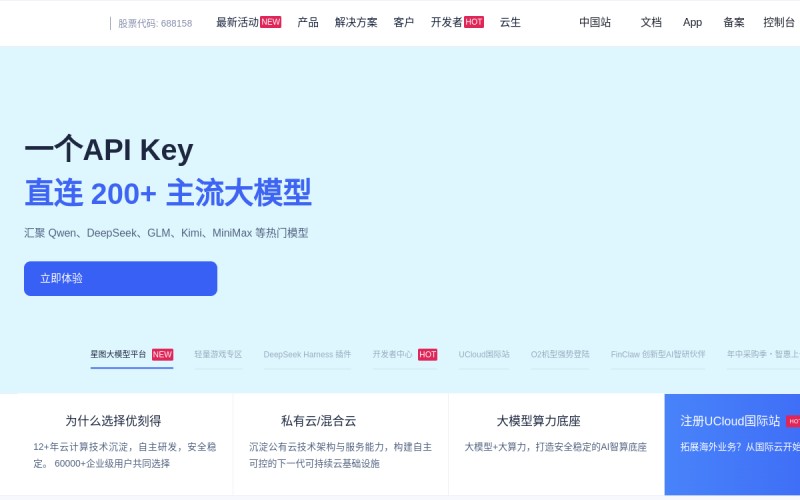Click the subtitle 汇聚 Qwen、DeepSeek、GLM、Kimi、MiniMax 等热门模型
This screenshot has width=800, height=500.
(166, 233)
